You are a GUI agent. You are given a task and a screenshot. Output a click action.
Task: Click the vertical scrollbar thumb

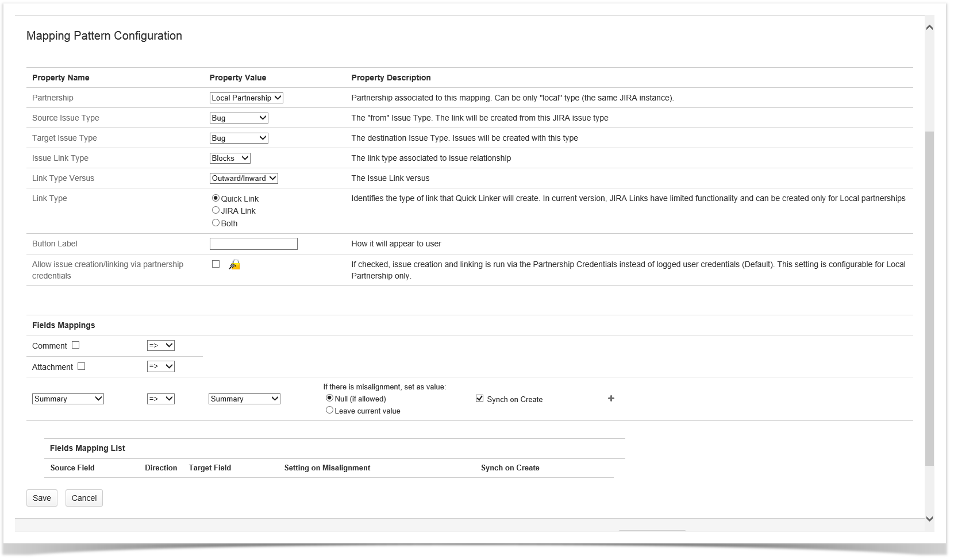[929, 299]
